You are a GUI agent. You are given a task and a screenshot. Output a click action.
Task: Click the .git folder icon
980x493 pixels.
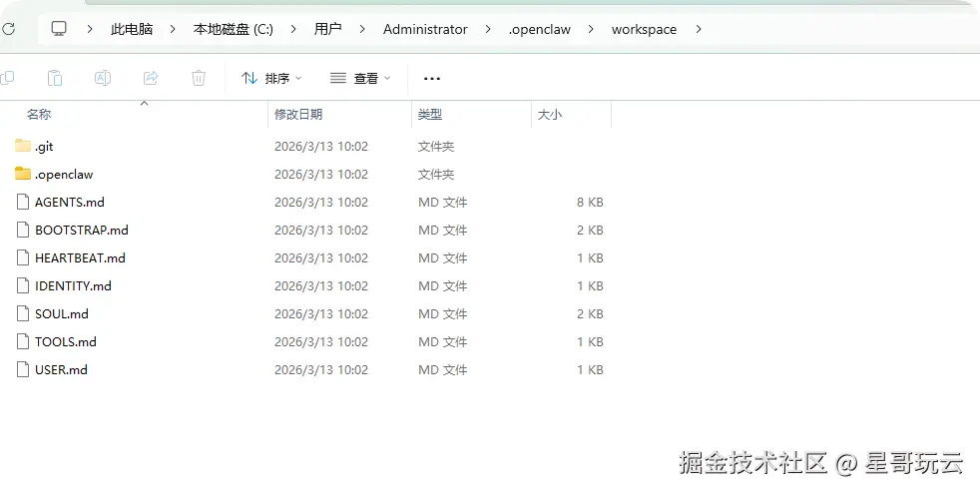tap(23, 147)
